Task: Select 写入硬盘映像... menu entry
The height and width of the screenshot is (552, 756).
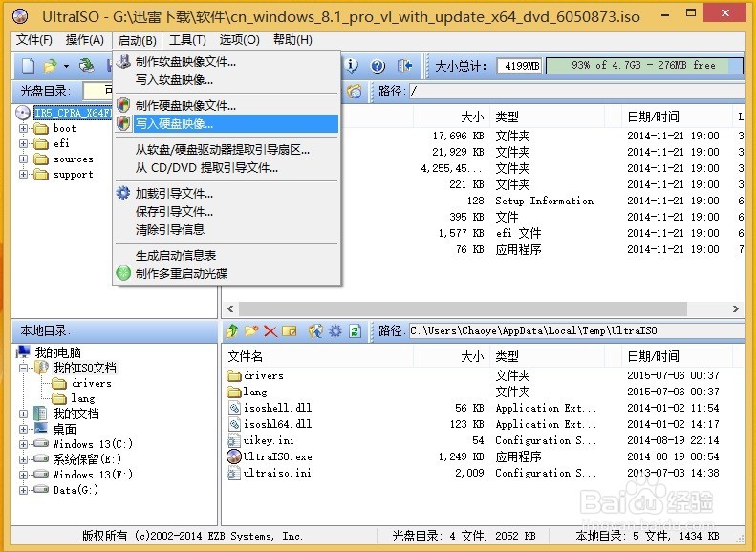Action: click(227, 124)
